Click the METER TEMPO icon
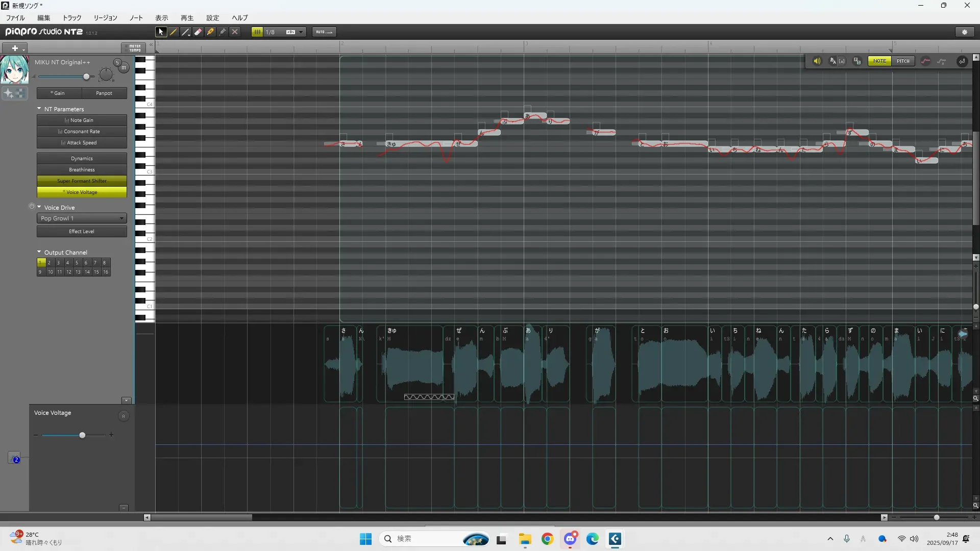This screenshot has width=980, height=551. [x=134, y=48]
